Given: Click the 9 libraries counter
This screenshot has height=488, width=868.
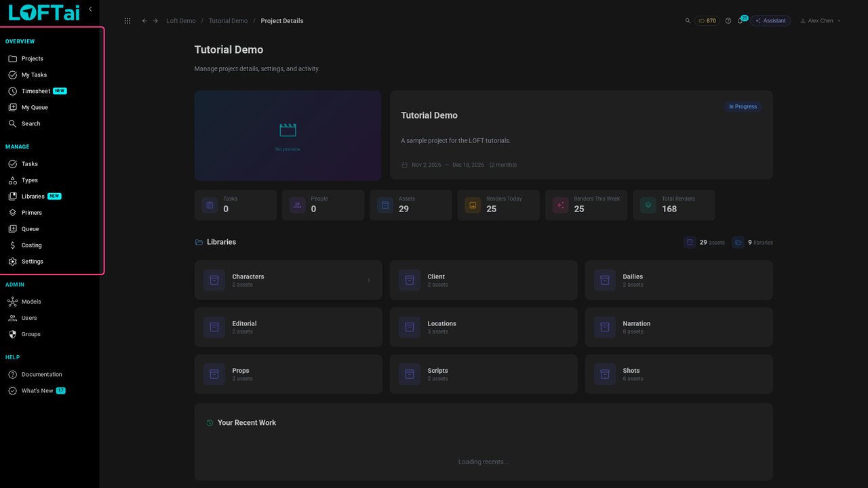Looking at the screenshot, I should pos(753,242).
